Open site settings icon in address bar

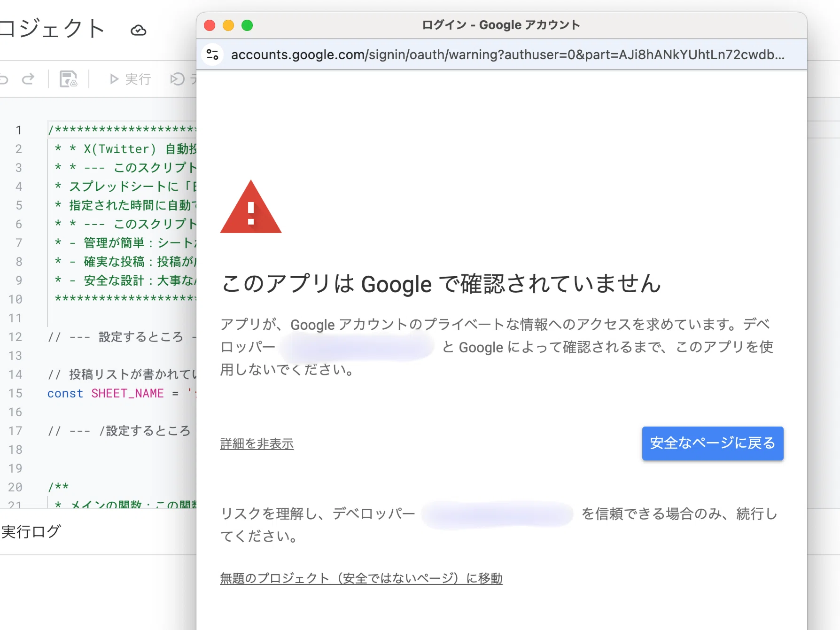pos(212,54)
